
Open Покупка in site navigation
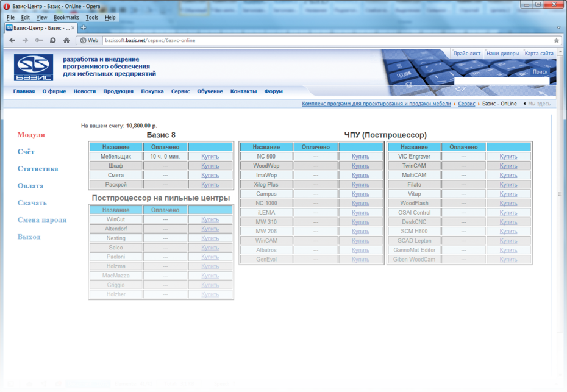click(x=152, y=91)
